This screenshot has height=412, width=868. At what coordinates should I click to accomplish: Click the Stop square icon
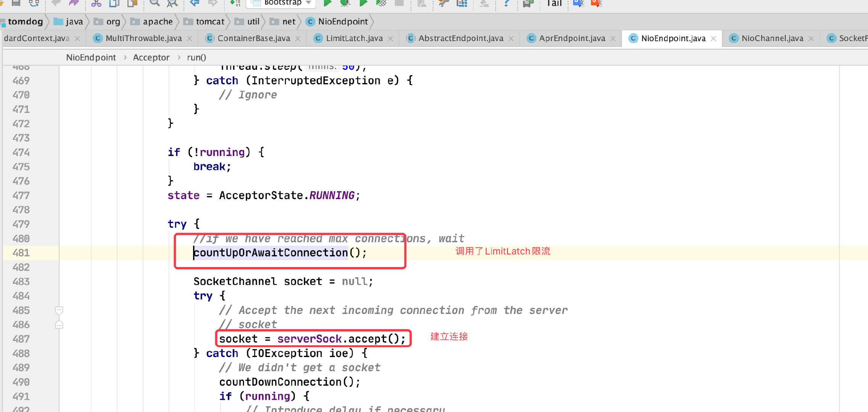point(399,3)
